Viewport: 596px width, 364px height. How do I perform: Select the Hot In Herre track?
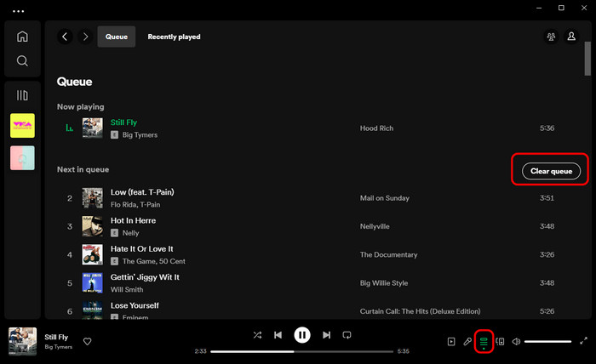[133, 220]
